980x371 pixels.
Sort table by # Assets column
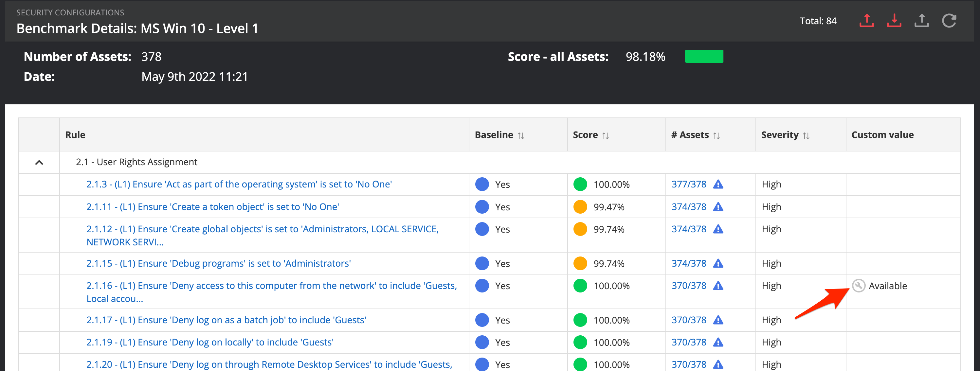click(717, 135)
